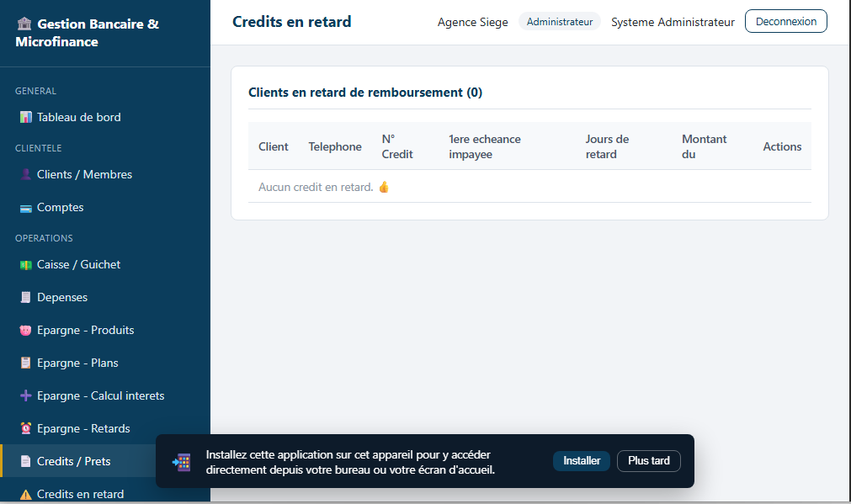Click the Tableau de bord chart icon
The image size is (851, 504).
[25, 117]
